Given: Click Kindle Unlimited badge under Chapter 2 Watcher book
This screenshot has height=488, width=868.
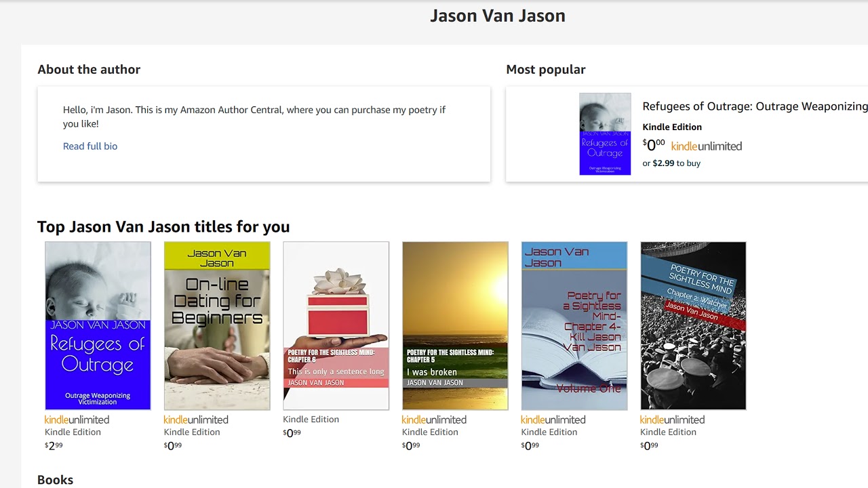Looking at the screenshot, I should pyautogui.click(x=672, y=420).
